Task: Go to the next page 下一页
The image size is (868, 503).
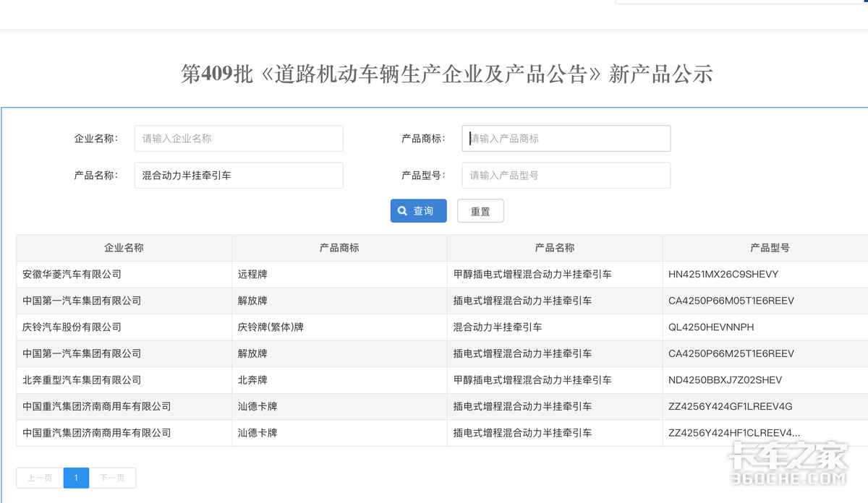Action: [112, 478]
